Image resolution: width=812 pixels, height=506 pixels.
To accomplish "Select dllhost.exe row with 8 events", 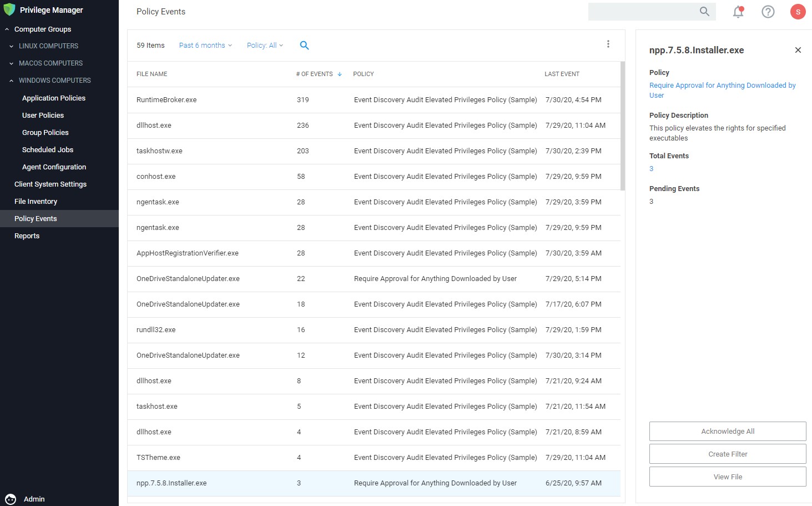I will 374,381.
